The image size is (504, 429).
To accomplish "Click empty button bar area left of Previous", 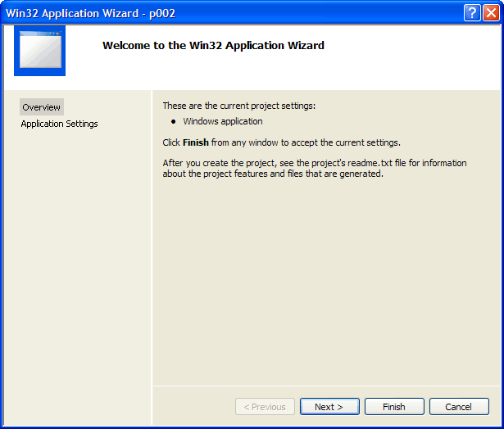I will [193, 407].
